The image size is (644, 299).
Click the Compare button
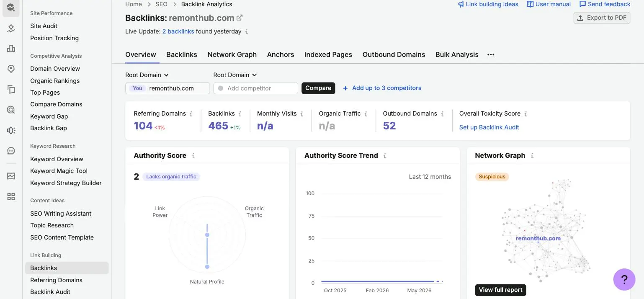318,88
